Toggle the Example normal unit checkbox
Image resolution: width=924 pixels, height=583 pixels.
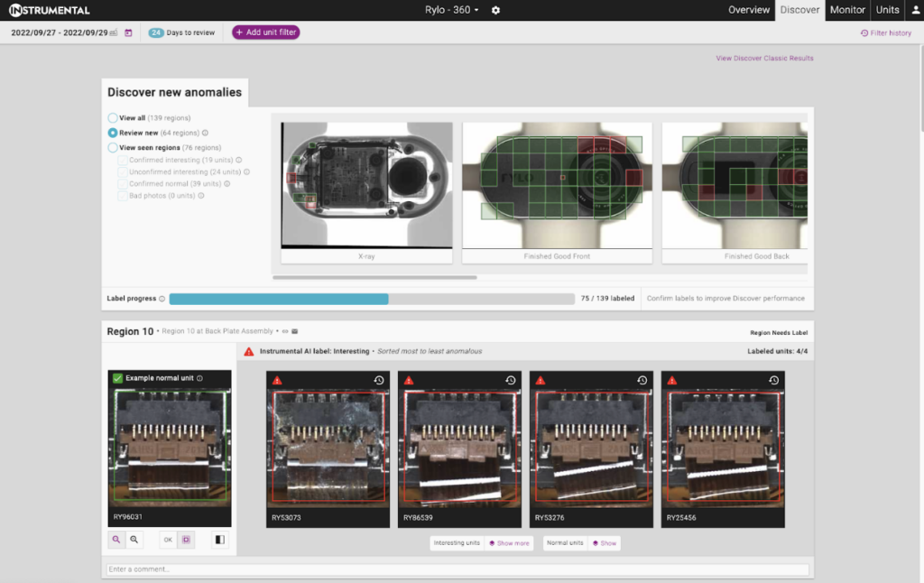click(x=117, y=378)
